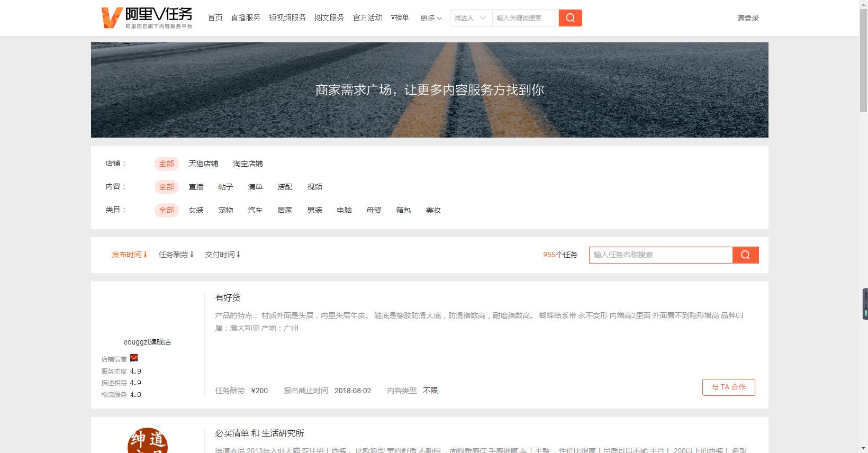Sort tasks by 交付时间
868x453 pixels.
click(222, 255)
